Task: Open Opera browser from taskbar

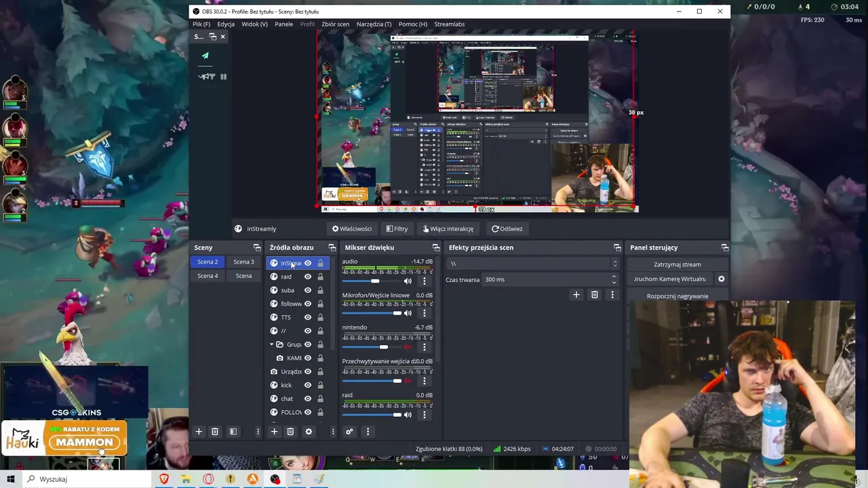Action: 208,479
